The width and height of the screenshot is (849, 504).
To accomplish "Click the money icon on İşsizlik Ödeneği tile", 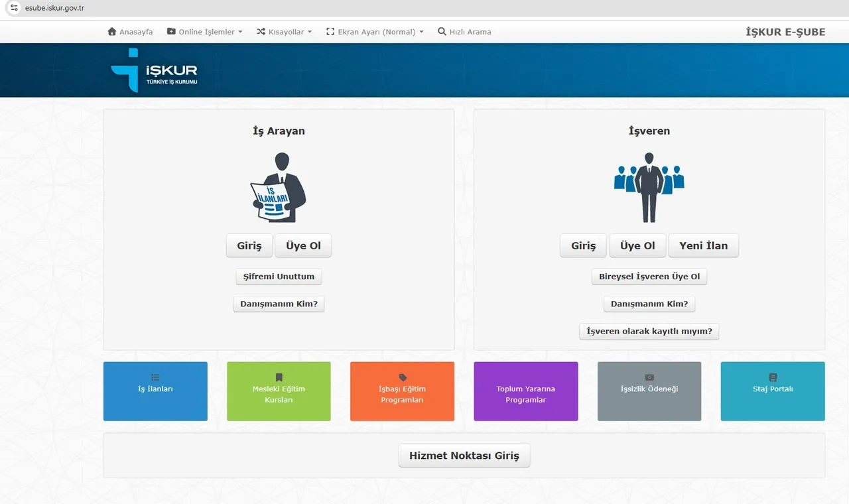I will 649,377.
